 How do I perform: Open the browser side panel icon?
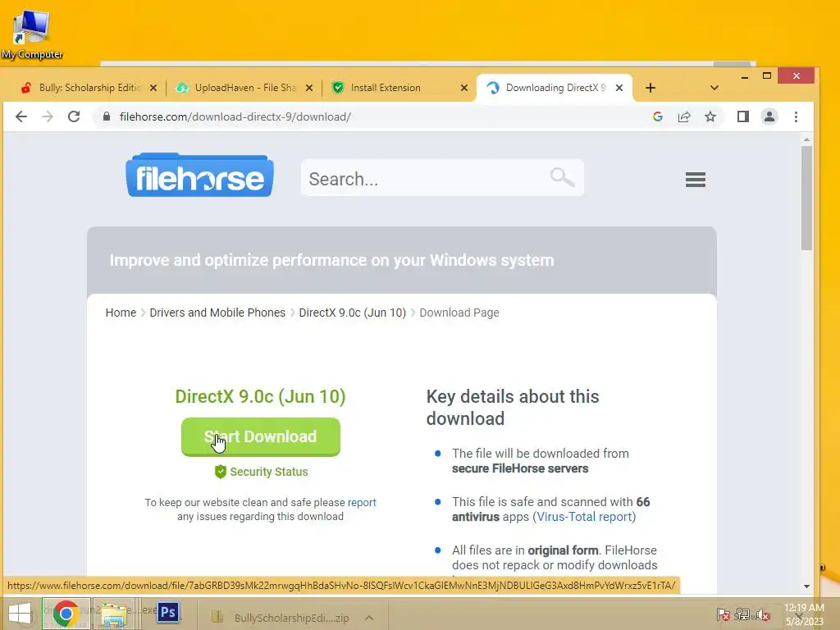[x=743, y=116]
